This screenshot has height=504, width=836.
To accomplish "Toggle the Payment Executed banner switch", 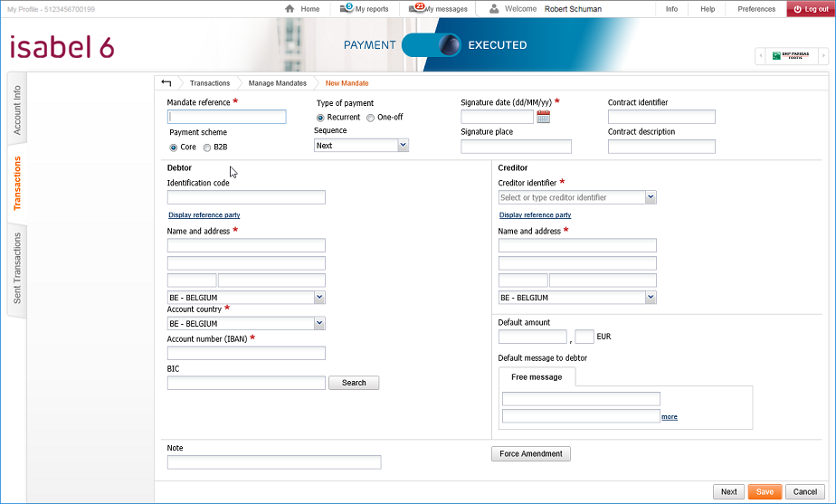I will point(431,45).
